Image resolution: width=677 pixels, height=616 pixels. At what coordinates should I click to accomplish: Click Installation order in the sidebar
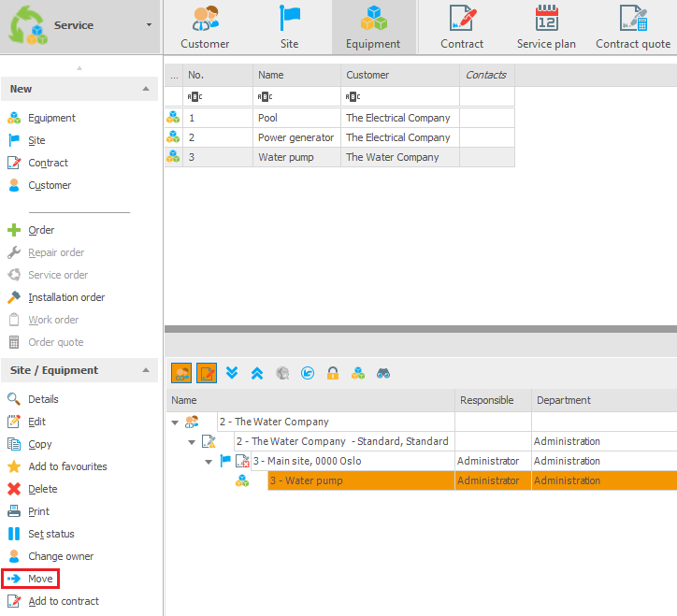[66, 297]
